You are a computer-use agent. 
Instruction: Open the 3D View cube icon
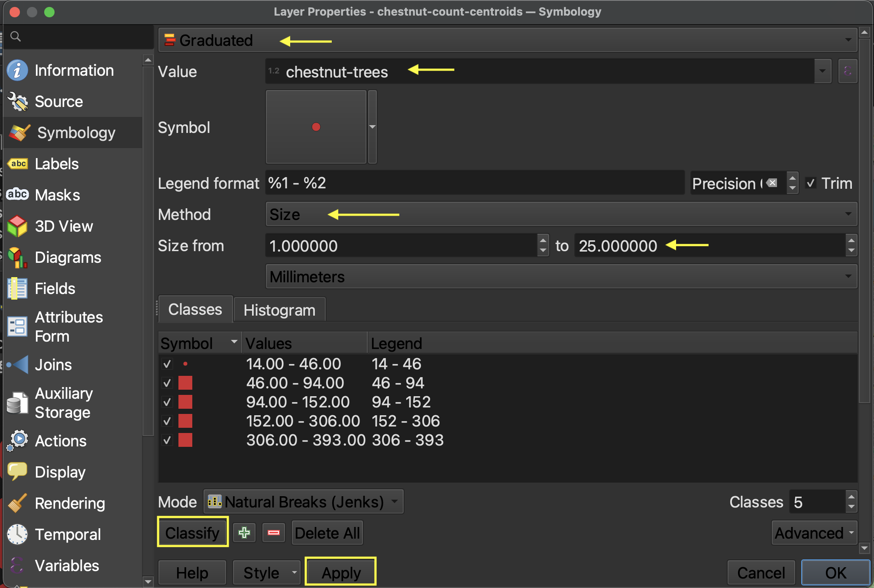[x=17, y=226]
